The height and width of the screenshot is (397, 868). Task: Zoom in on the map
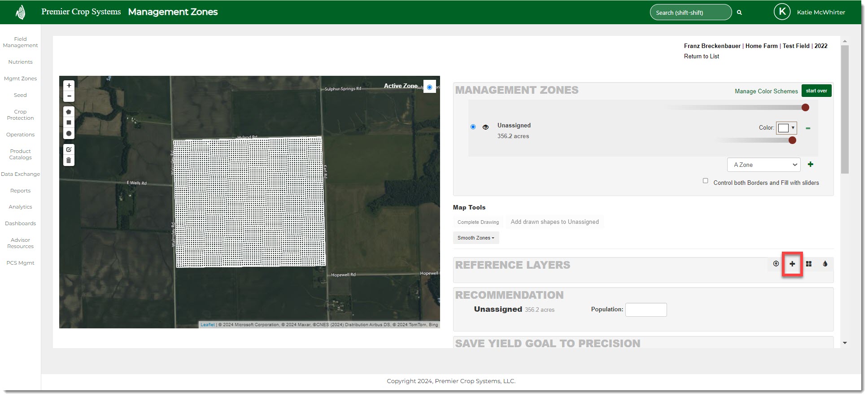69,85
